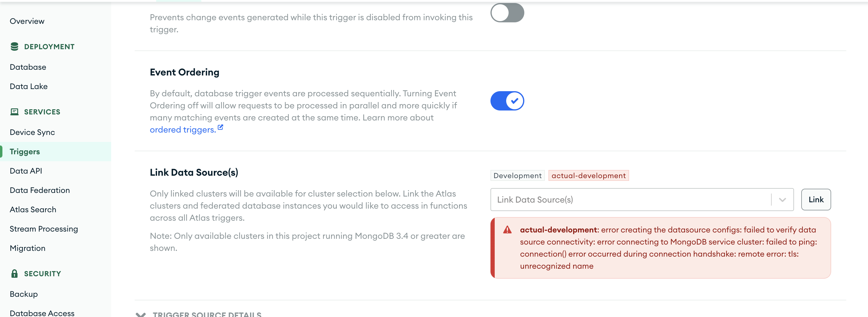
Task: Go to Data Federation
Action: (x=40, y=190)
